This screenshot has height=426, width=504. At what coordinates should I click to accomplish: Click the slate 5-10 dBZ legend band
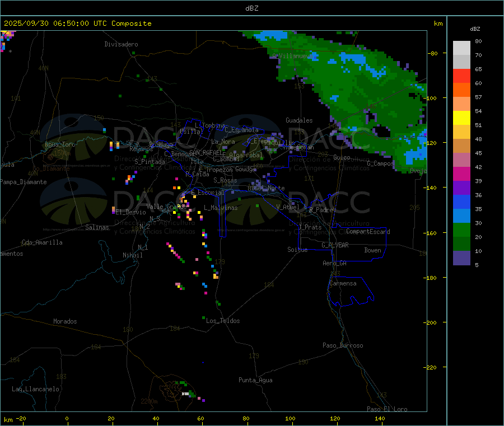[x=461, y=258]
